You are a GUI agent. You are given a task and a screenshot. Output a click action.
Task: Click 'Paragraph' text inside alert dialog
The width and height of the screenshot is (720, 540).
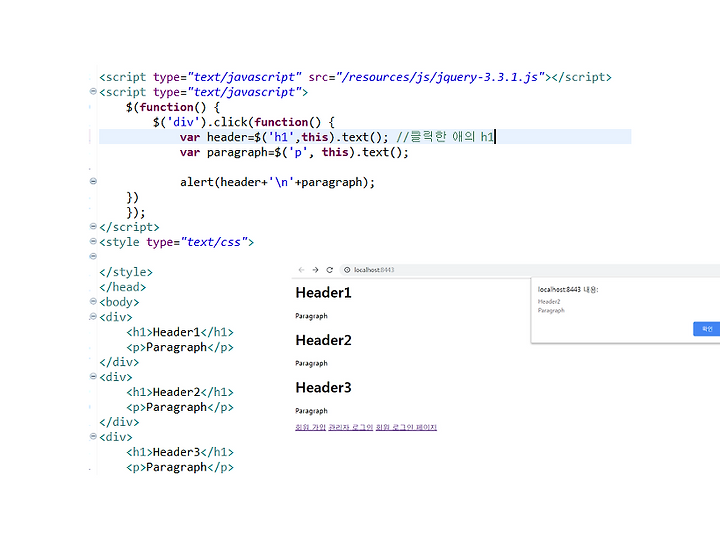click(551, 311)
